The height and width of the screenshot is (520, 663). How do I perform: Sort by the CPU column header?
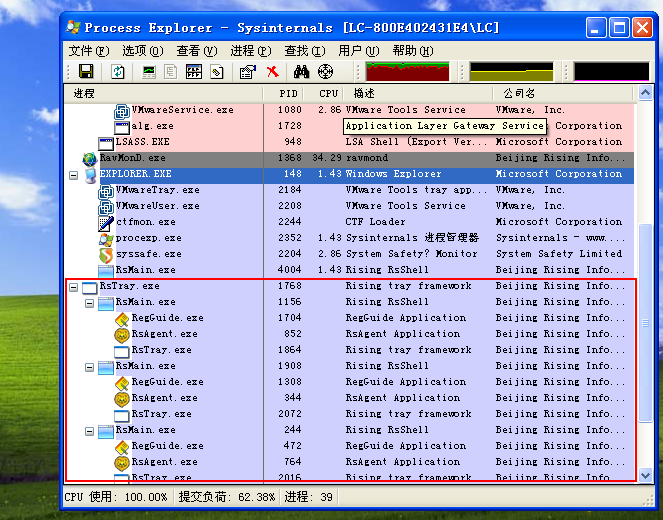pyautogui.click(x=324, y=93)
